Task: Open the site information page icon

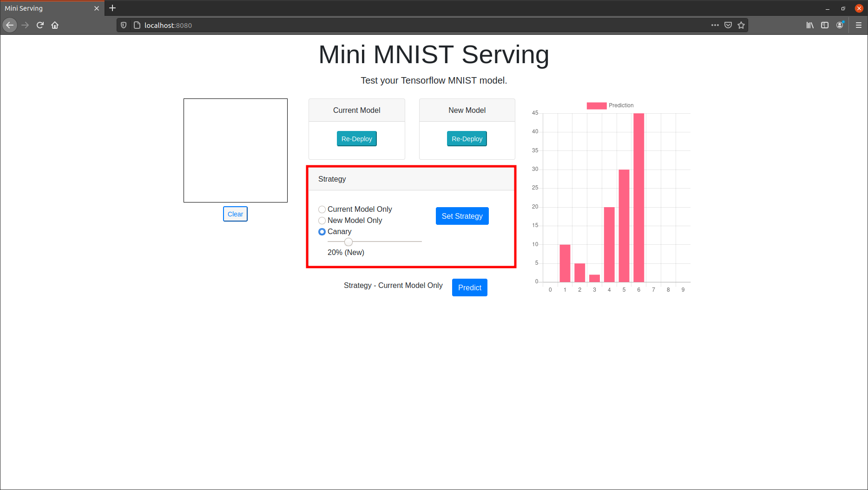Action: pyautogui.click(x=137, y=25)
